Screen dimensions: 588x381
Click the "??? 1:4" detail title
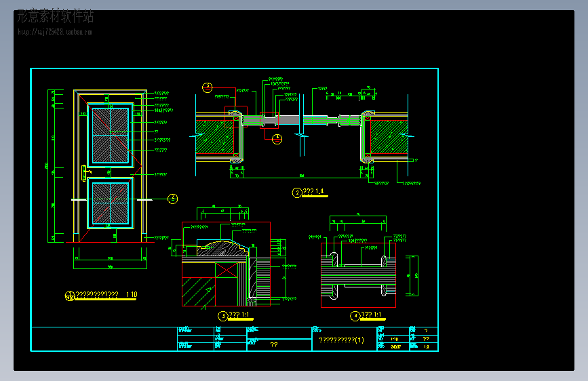313,191
